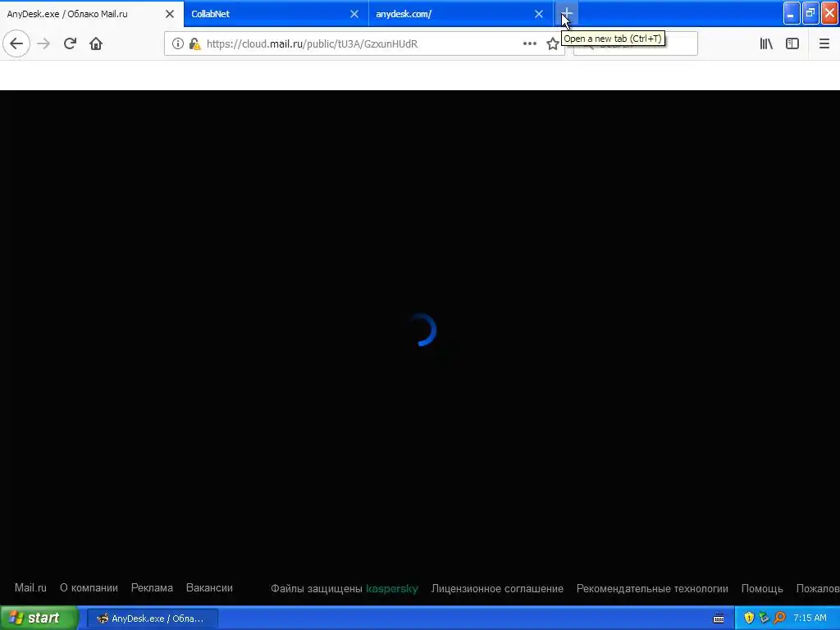Open the О компании footer link

pos(89,587)
